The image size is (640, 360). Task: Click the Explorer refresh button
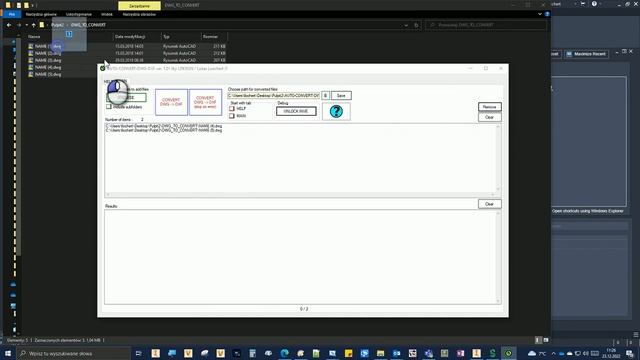[x=416, y=25]
